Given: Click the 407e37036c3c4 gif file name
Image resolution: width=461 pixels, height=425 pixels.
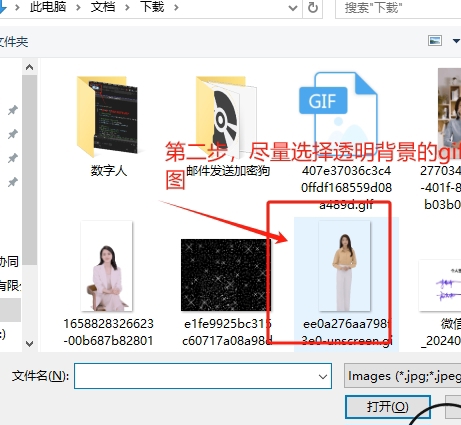Looking at the screenshot, I should coord(346,188).
